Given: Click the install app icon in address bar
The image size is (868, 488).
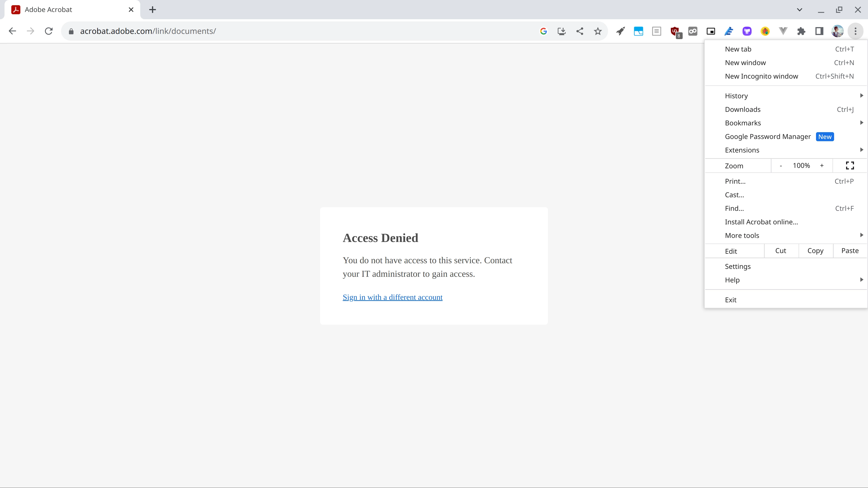Looking at the screenshot, I should point(561,31).
